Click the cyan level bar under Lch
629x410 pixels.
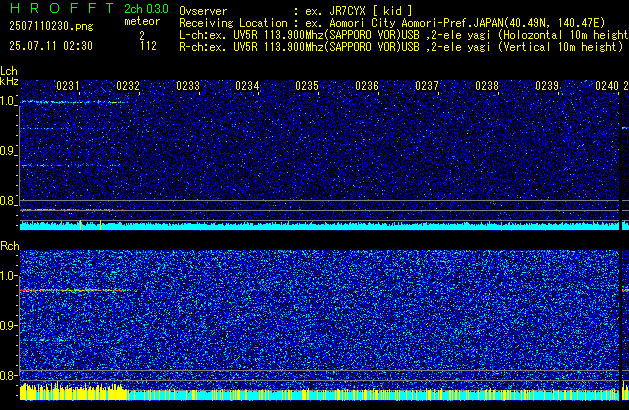click(x=319, y=226)
